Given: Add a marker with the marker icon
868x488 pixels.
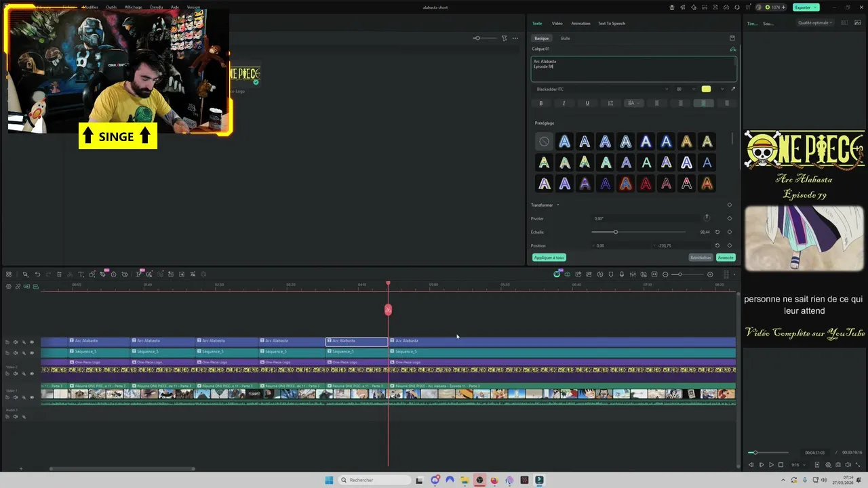Looking at the screenshot, I should pos(611,274).
